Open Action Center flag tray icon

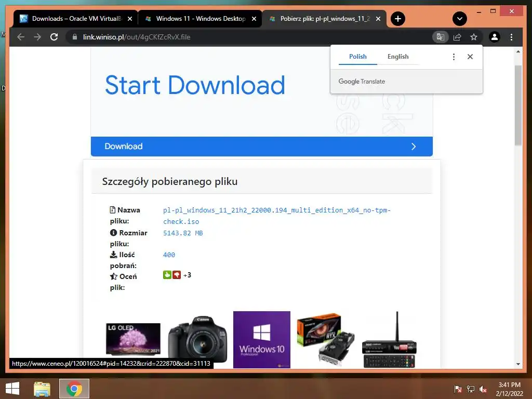[458, 389]
